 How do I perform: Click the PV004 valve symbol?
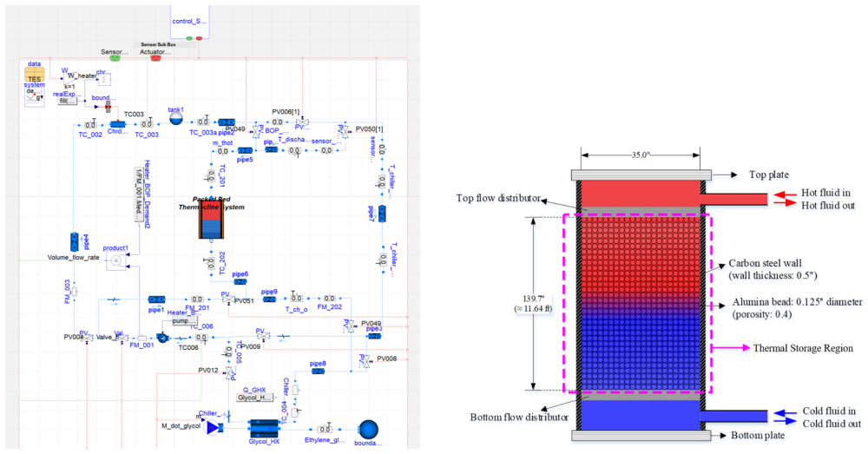click(87, 337)
